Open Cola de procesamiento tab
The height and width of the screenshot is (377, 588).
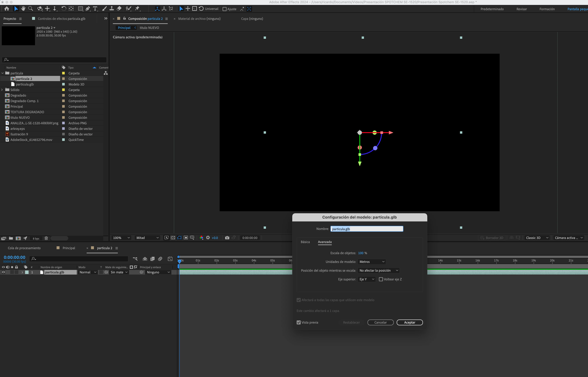[24, 248]
